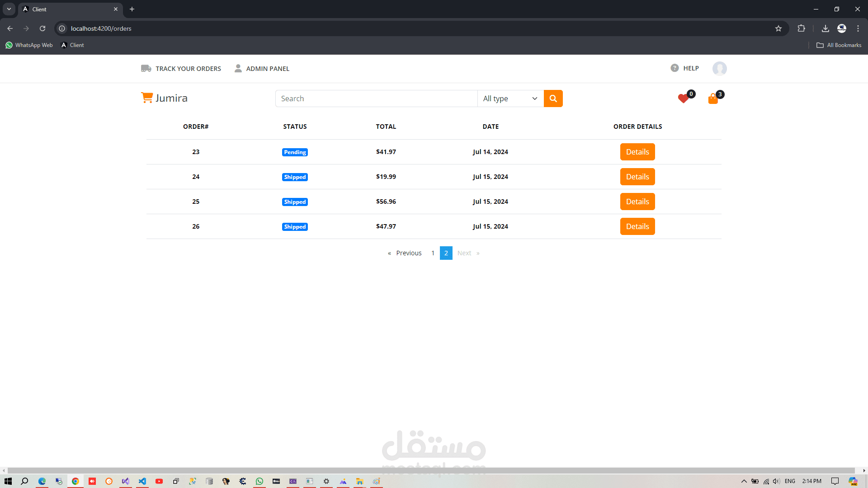Screen dimensions: 868x488
Task: Expand the All type dropdown
Action: click(510, 99)
